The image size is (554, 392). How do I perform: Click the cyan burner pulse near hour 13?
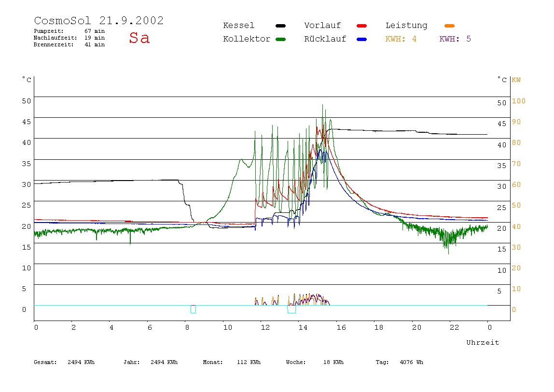coord(291,309)
